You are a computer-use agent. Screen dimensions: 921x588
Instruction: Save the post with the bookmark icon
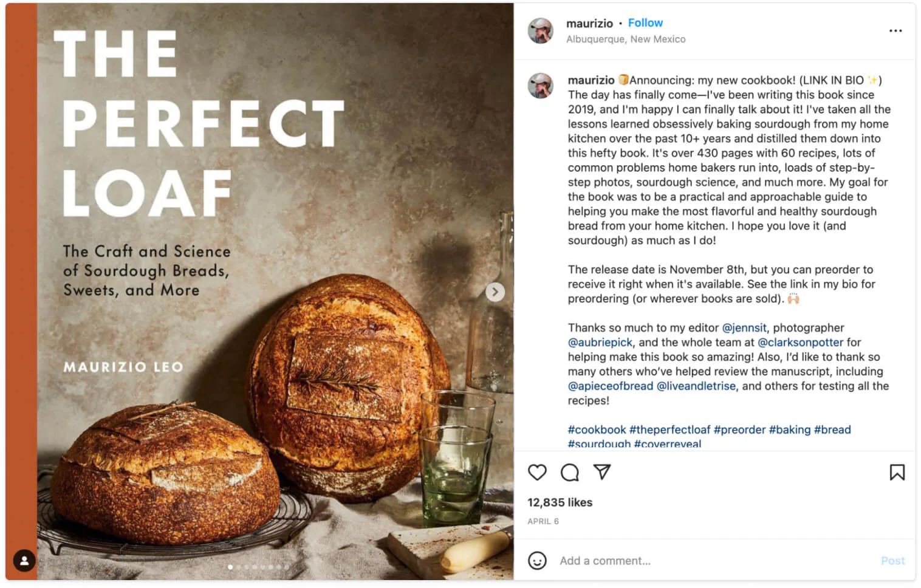tap(897, 473)
